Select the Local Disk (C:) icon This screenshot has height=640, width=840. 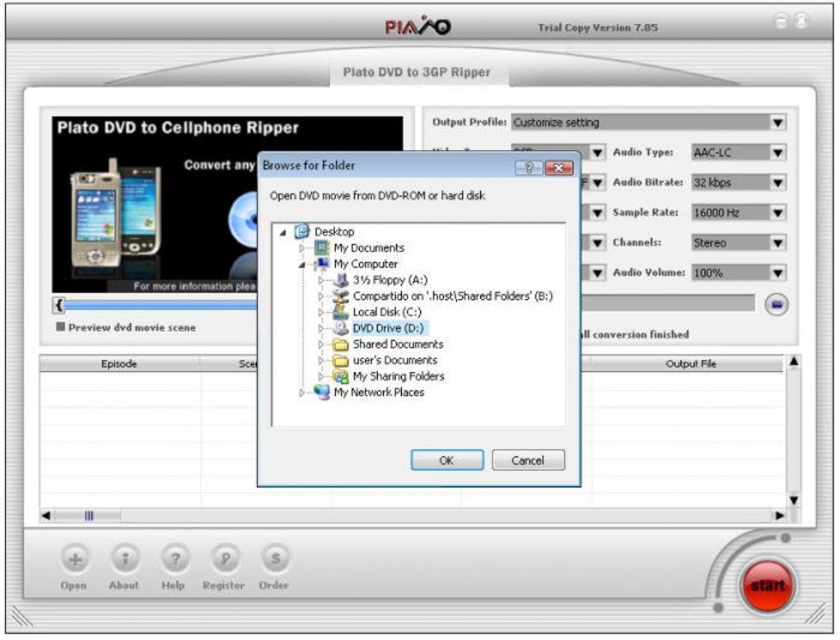[341, 312]
